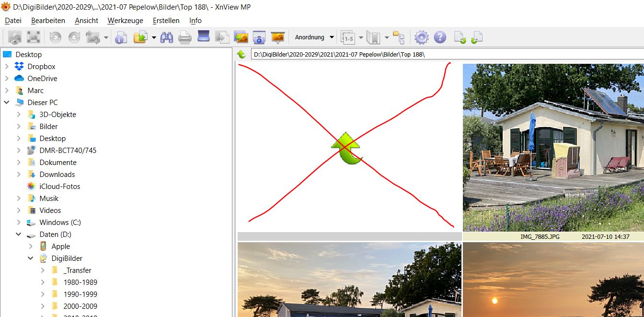Start the slideshow from toolbar
This screenshot has height=317, width=644.
(277, 37)
